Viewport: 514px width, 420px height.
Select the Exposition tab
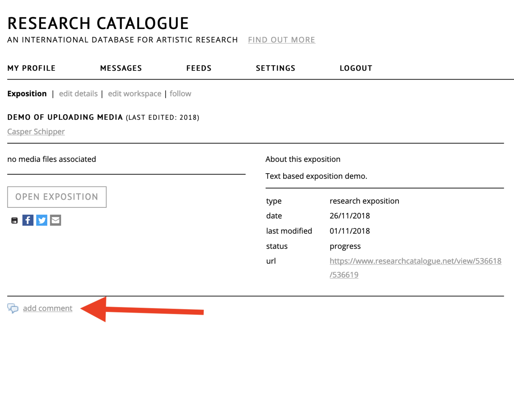pos(27,94)
